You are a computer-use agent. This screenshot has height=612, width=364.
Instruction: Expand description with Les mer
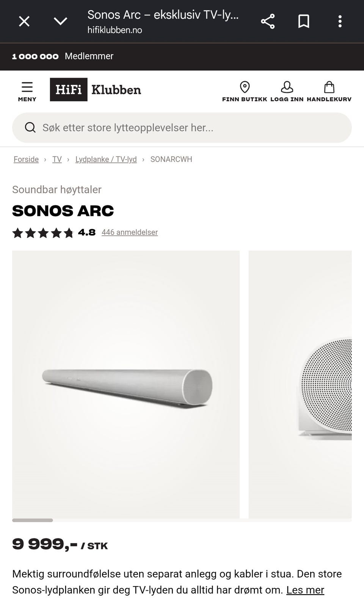click(x=305, y=590)
